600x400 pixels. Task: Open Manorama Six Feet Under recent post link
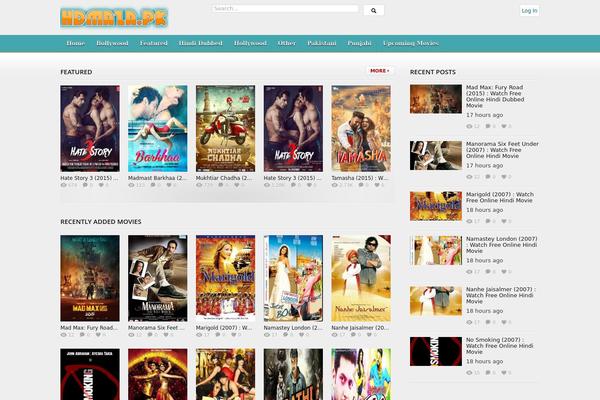[x=502, y=150]
